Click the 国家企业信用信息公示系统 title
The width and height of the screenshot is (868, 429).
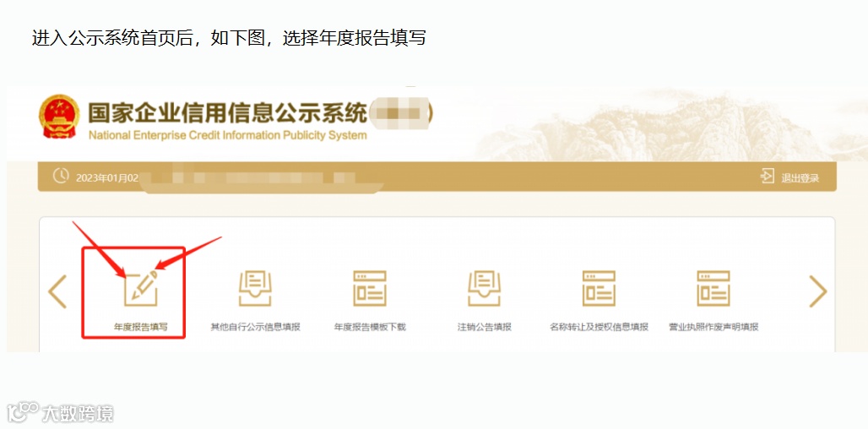tap(227, 113)
